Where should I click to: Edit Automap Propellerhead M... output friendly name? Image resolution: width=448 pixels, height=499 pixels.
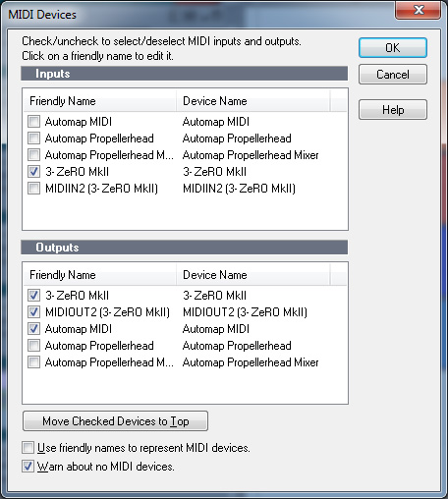pyautogui.click(x=109, y=362)
